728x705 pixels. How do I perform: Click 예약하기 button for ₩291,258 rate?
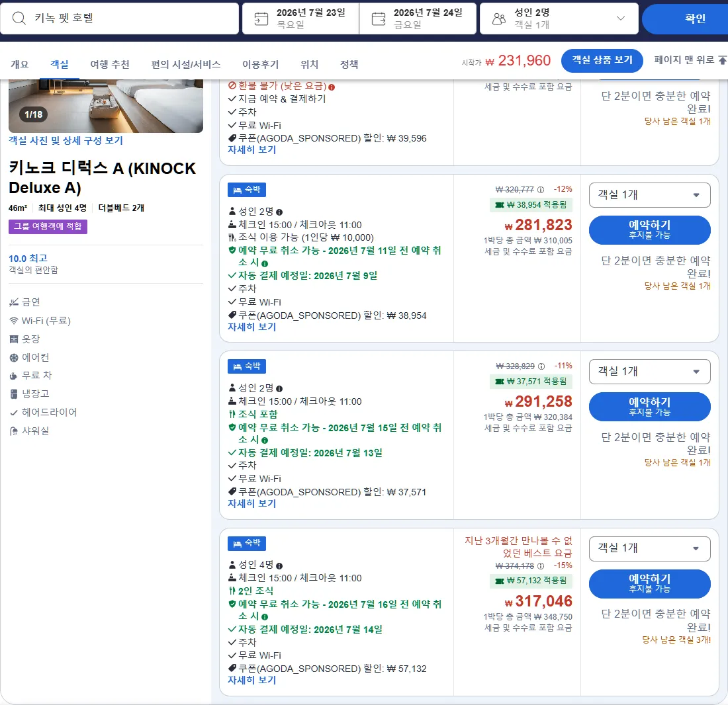[x=649, y=407]
